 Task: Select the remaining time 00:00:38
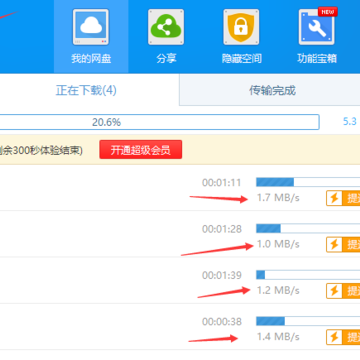[x=222, y=322]
